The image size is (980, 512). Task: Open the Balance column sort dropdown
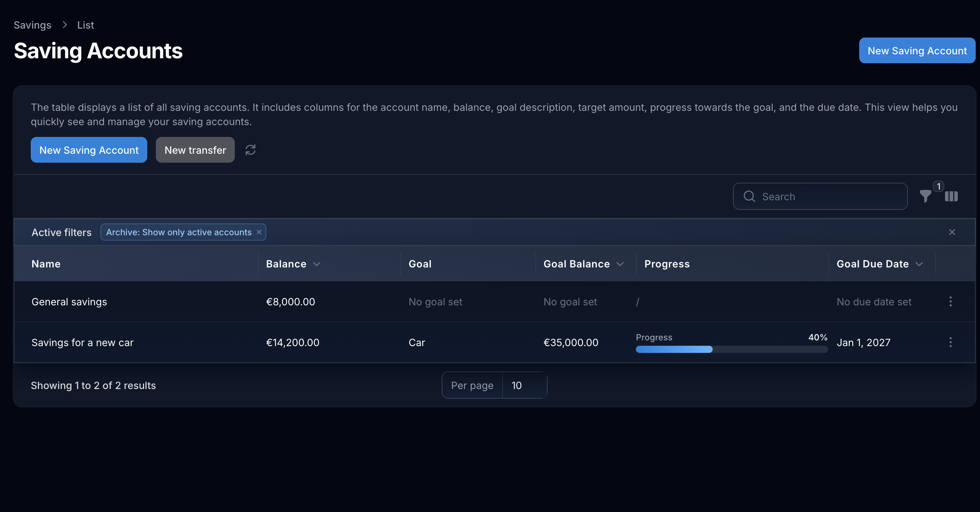point(317,264)
